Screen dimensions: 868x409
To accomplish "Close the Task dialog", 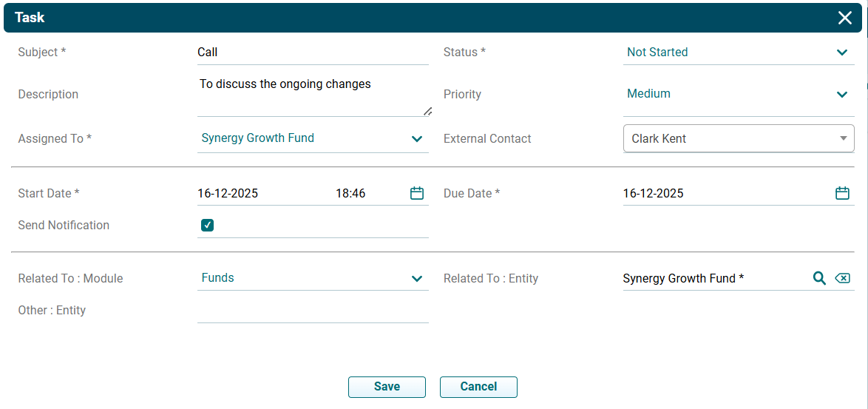I will (x=845, y=18).
